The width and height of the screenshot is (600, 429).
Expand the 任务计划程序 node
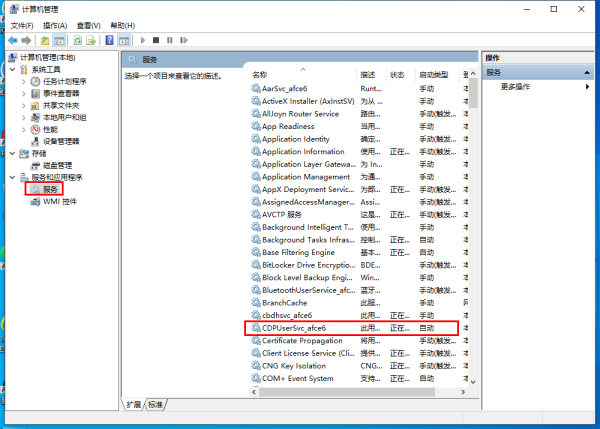click(x=24, y=82)
